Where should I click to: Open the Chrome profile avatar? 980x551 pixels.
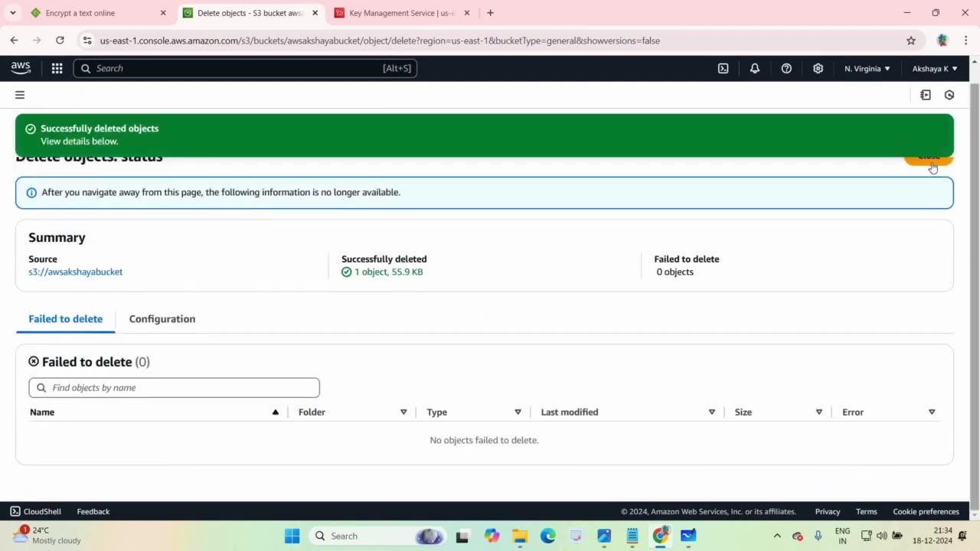(942, 41)
